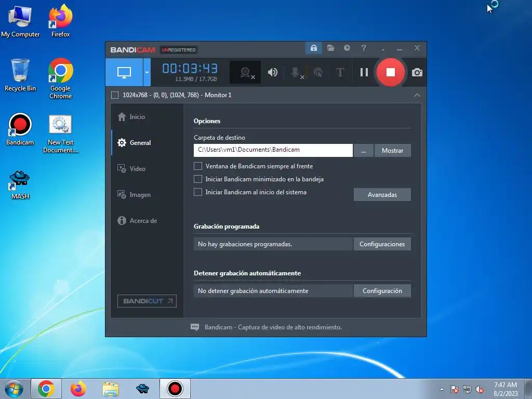The height and width of the screenshot is (399, 532).
Task: Toggle the mouse cursor effect icon
Action: [x=318, y=72]
